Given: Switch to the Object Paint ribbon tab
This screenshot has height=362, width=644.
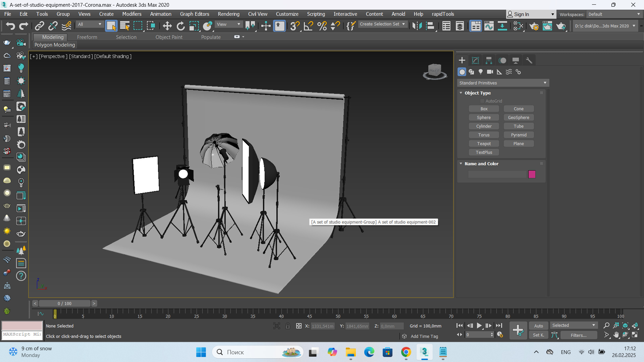Looking at the screenshot, I should pyautogui.click(x=169, y=37).
